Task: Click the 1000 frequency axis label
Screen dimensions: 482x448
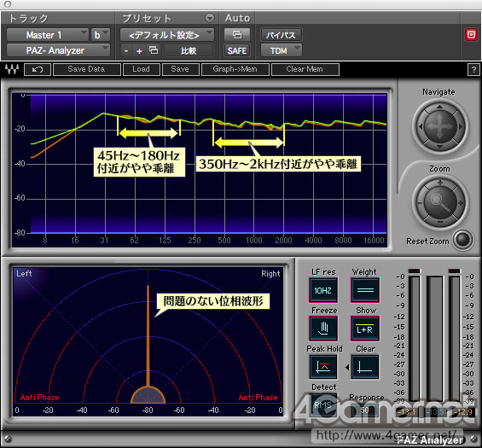Action: click(254, 240)
